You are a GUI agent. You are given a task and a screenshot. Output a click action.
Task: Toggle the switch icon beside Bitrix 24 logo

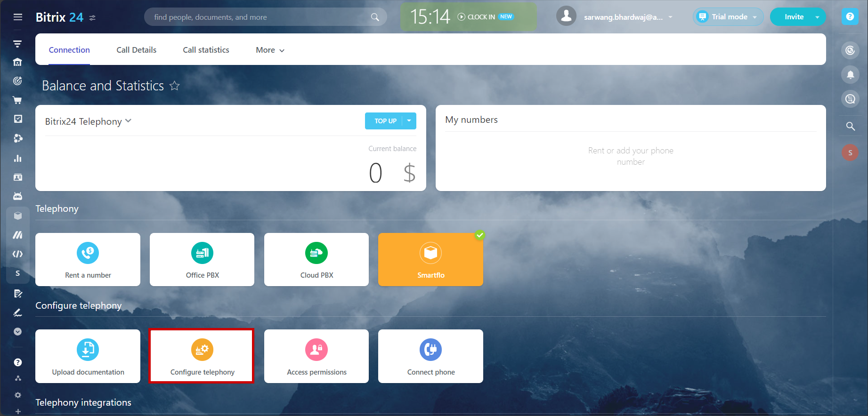(92, 18)
